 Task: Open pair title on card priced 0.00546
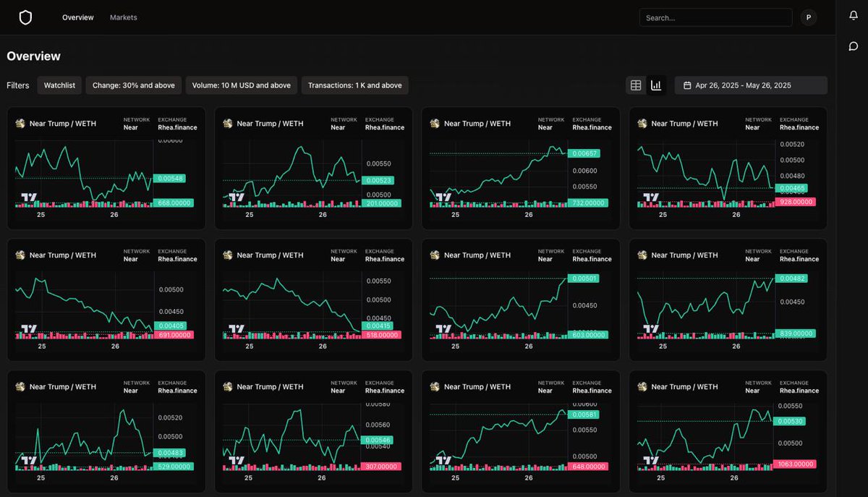[x=271, y=387]
